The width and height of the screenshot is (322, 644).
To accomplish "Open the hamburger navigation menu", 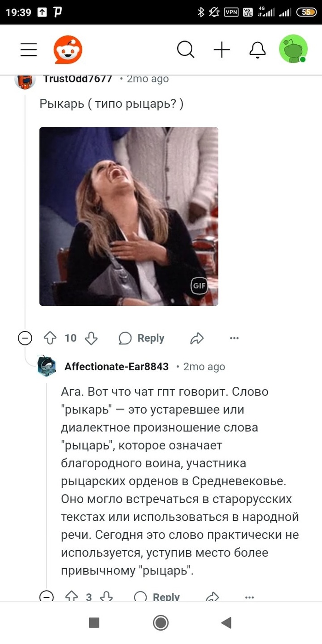I will tap(29, 50).
